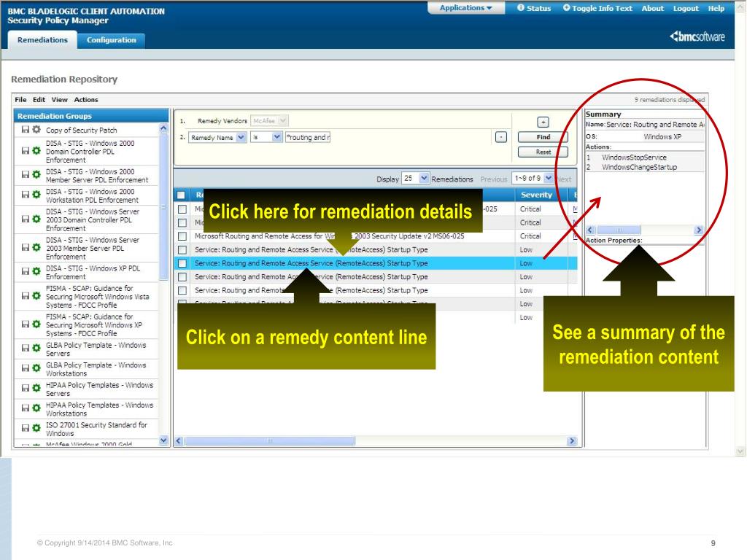The image size is (747, 560).
Task: Open the View menu
Action: [60, 99]
